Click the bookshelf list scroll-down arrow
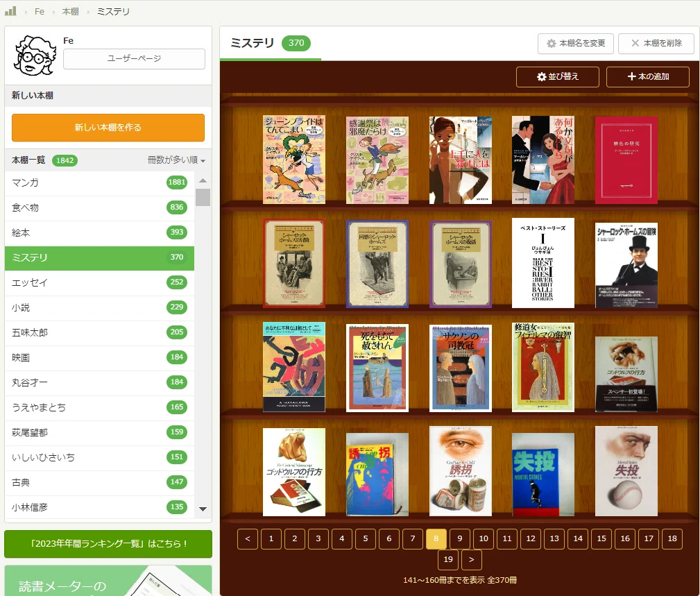 click(203, 509)
